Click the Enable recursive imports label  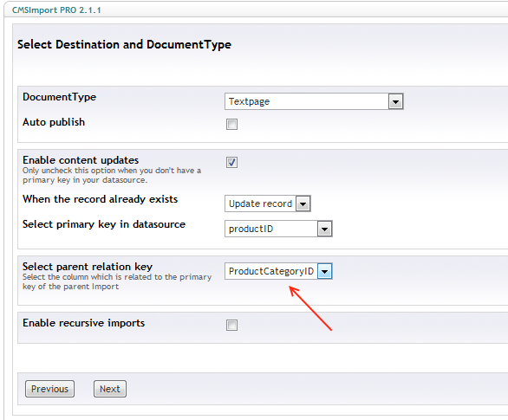pyautogui.click(x=83, y=323)
